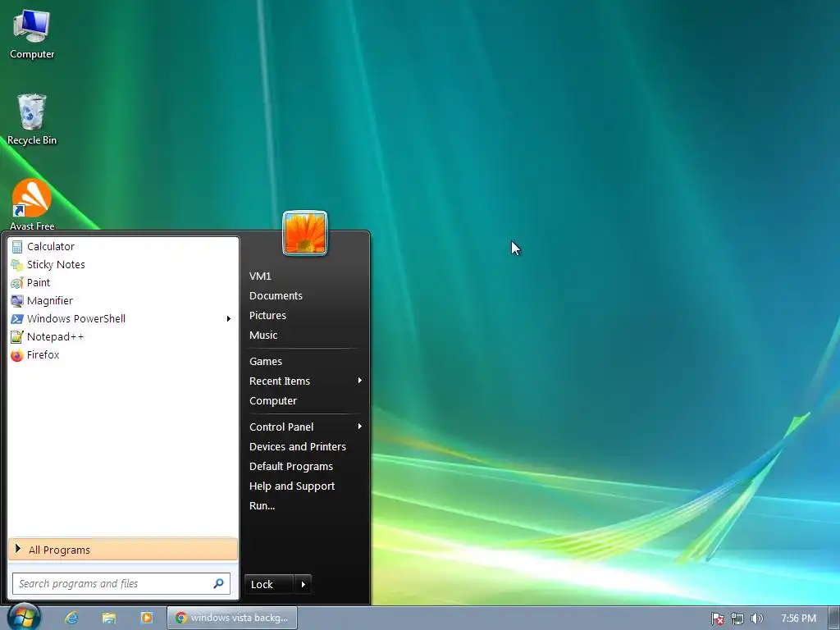Open Action Center flag tray icon
Image resolution: width=840 pixels, height=630 pixels.
pyautogui.click(x=718, y=619)
